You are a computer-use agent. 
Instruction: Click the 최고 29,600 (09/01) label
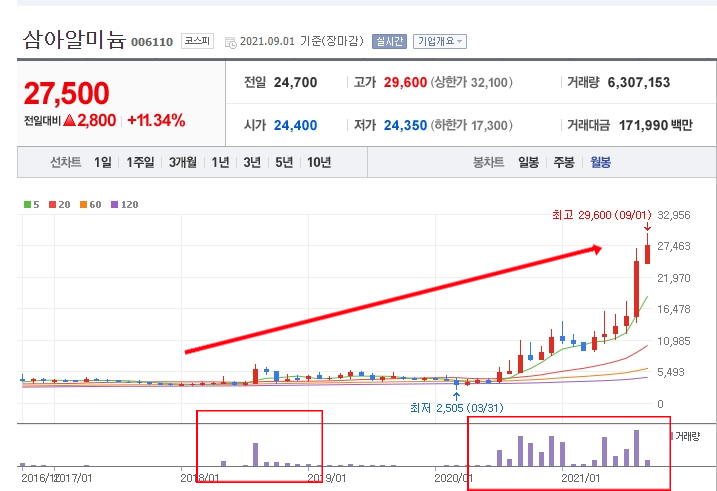pyautogui.click(x=602, y=215)
